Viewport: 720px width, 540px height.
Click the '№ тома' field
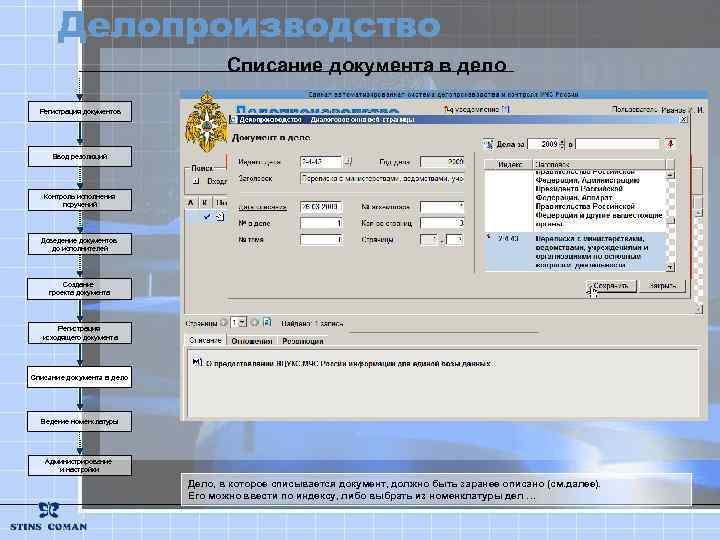click(x=321, y=239)
